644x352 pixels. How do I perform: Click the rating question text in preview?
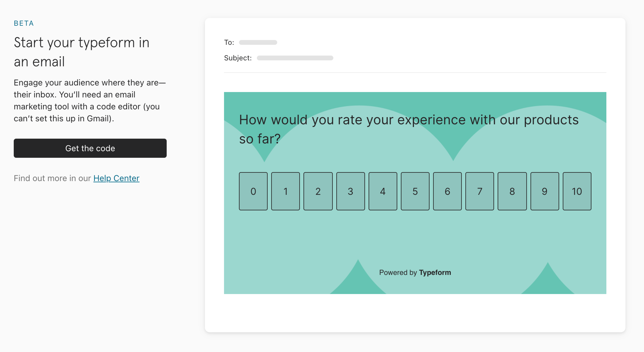(409, 129)
